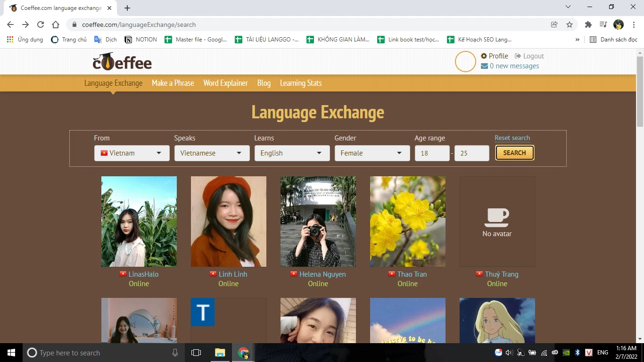Open Linh Linh's profile name link

pos(233,274)
